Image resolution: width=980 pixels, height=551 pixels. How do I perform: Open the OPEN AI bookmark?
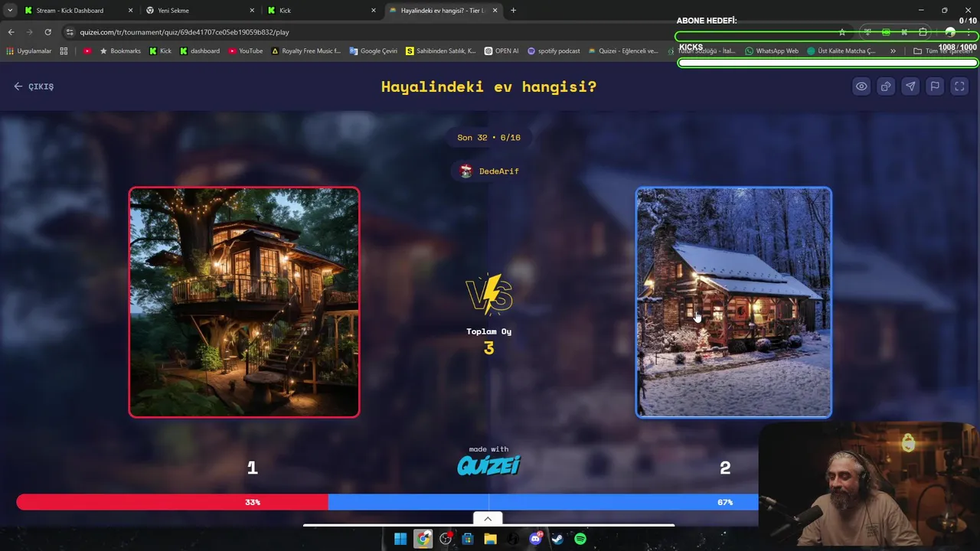[501, 51]
